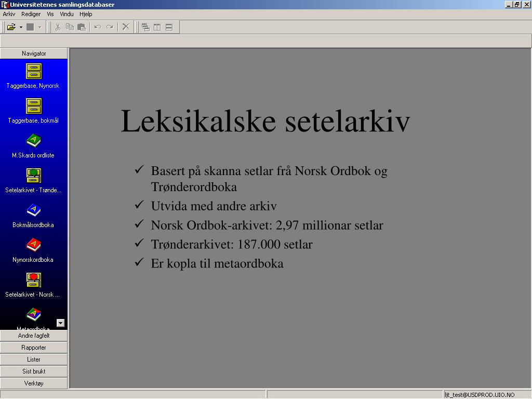
Task: Click the Delete X toolbar icon
Action: pyautogui.click(x=126, y=27)
